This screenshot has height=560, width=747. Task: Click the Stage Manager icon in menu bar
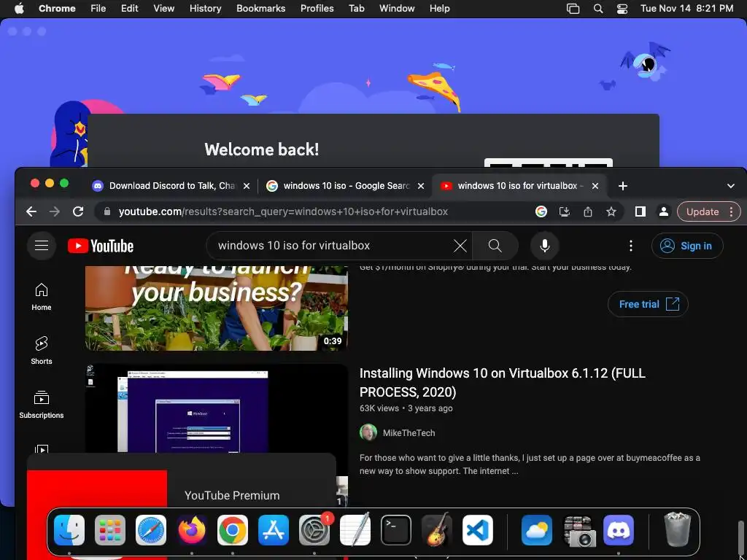click(573, 9)
